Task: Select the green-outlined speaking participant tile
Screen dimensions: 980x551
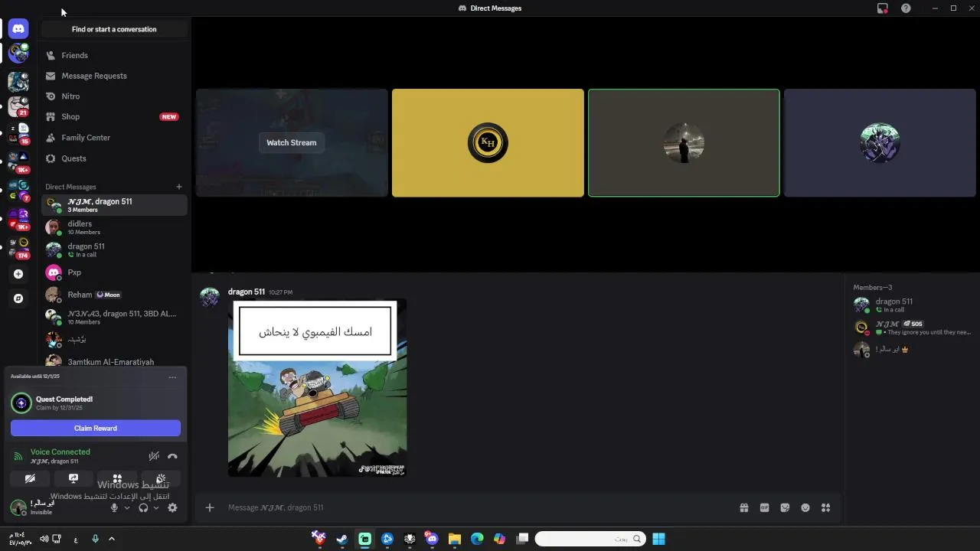Action: click(x=684, y=143)
